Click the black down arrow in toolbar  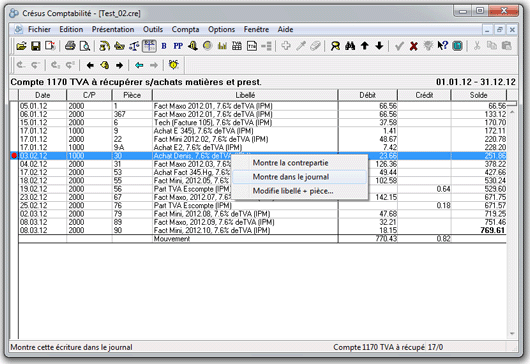tap(379, 46)
